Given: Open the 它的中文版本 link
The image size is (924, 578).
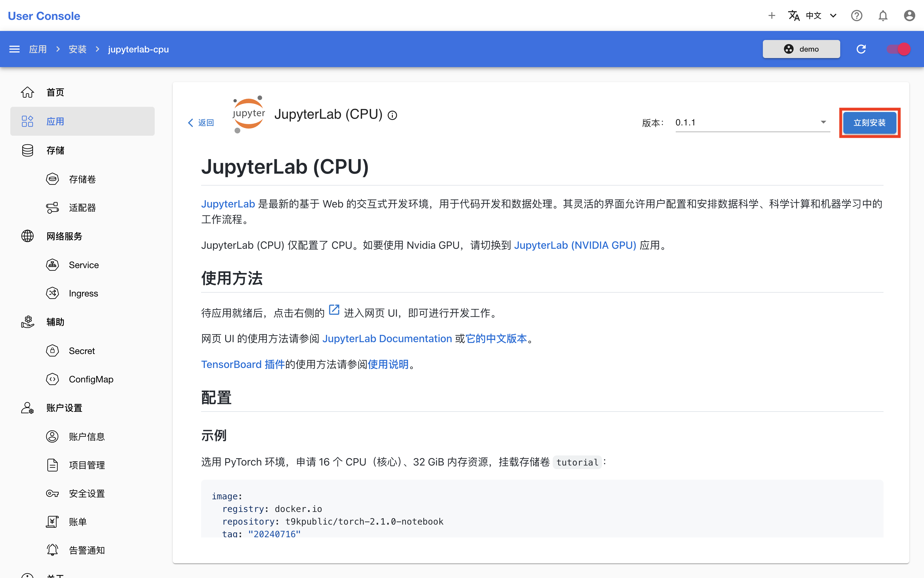Looking at the screenshot, I should (x=496, y=338).
